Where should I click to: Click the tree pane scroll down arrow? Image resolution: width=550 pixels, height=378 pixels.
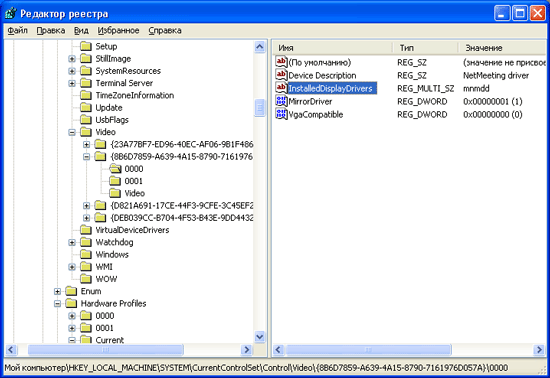tap(260, 337)
